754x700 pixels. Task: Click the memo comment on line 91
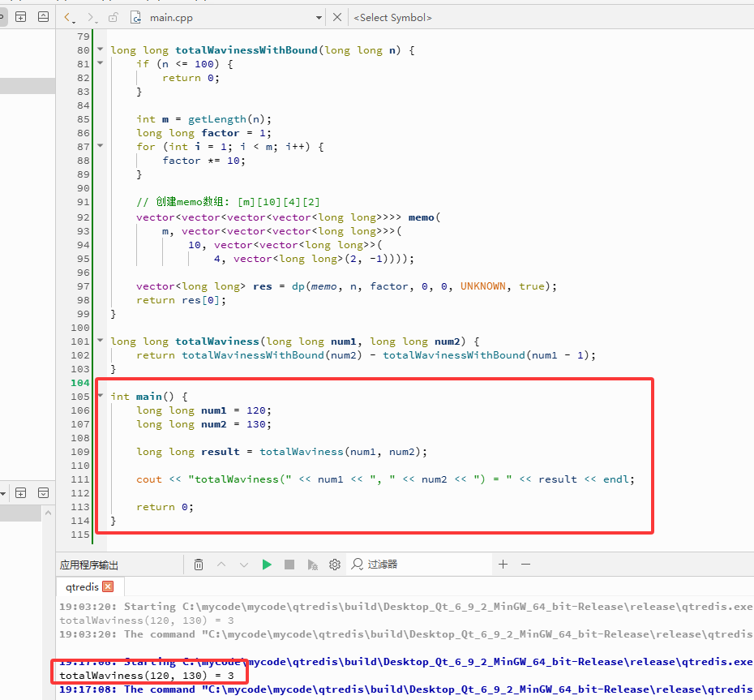[228, 202]
